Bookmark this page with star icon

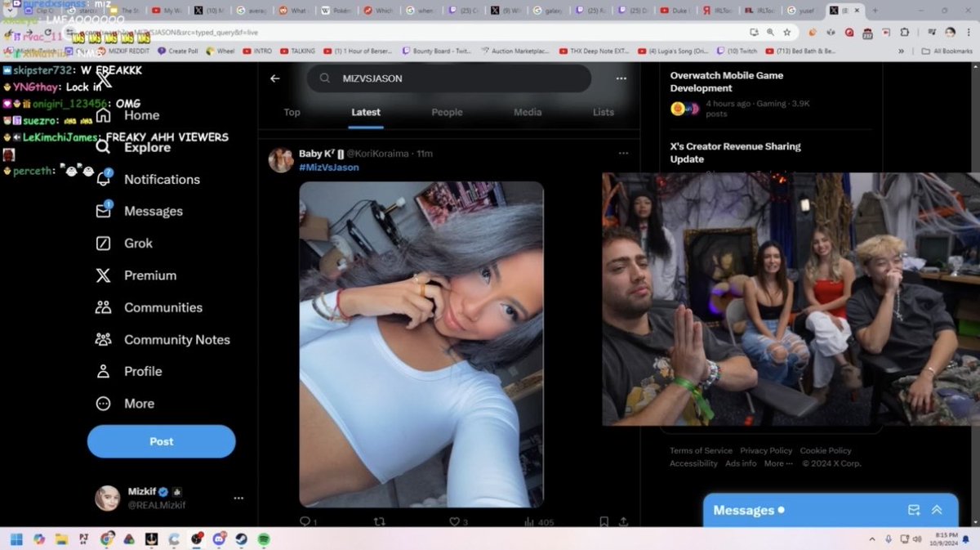pos(786,32)
